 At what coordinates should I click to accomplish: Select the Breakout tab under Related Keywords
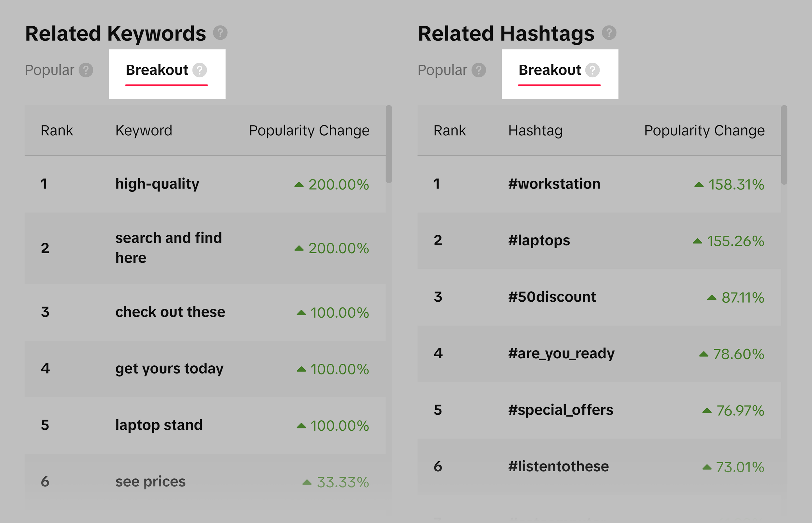tap(157, 70)
